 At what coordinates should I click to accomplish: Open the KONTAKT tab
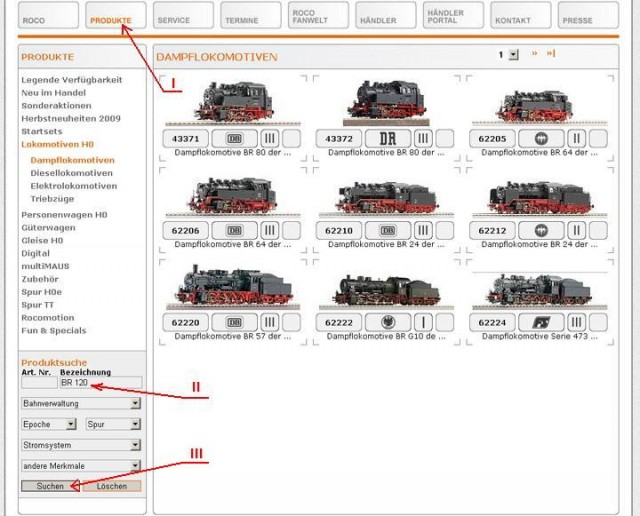[x=521, y=15]
